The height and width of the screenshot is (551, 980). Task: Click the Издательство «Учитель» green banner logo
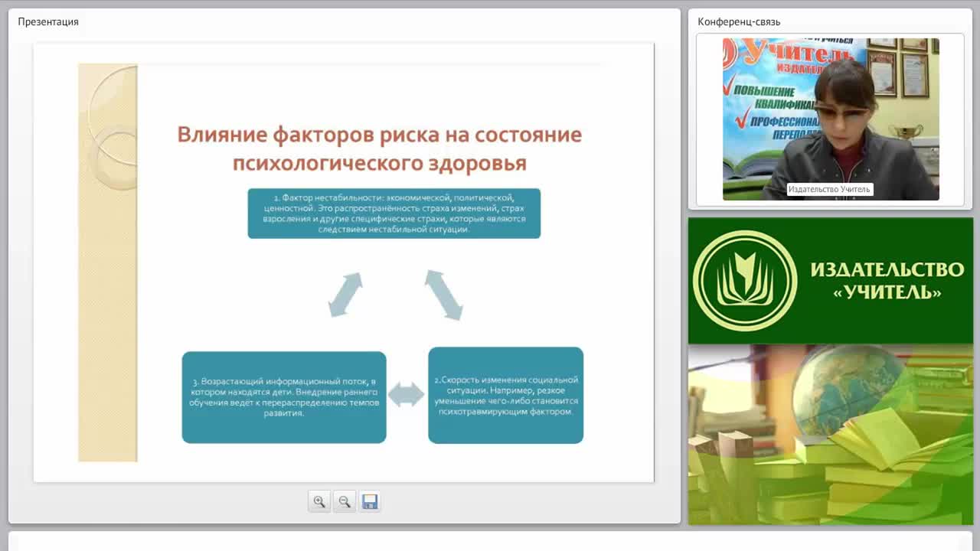click(x=831, y=281)
